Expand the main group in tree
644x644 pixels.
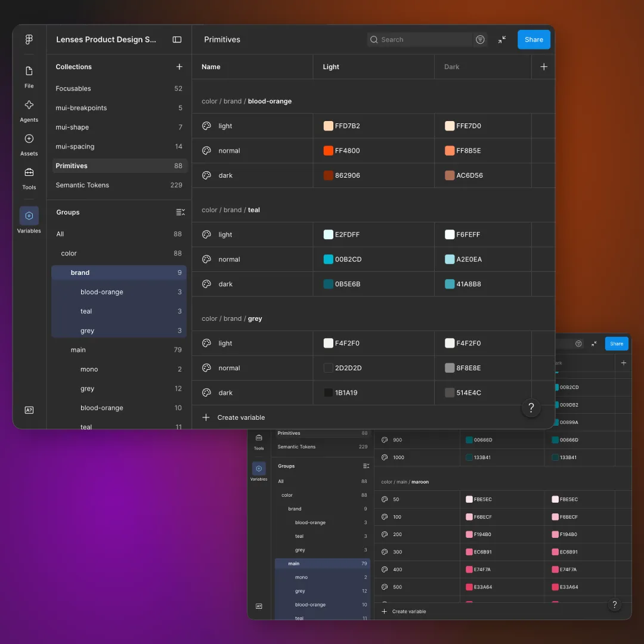119,350
